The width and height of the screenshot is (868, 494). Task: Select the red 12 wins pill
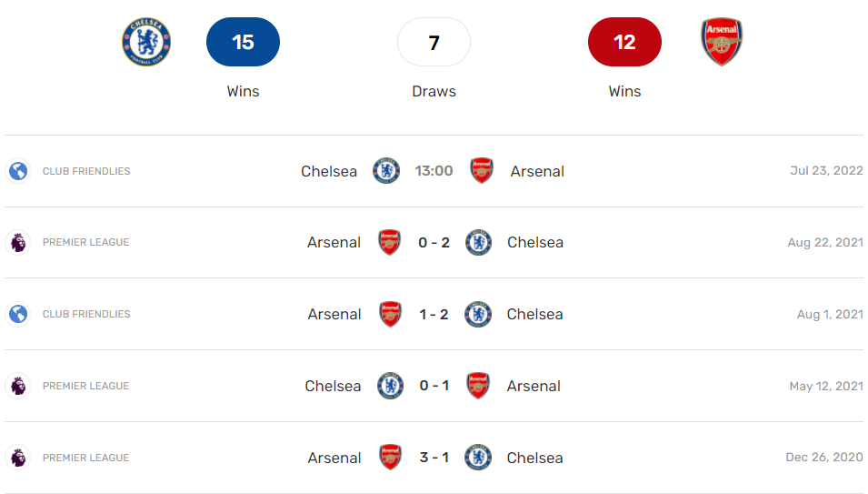click(x=624, y=42)
